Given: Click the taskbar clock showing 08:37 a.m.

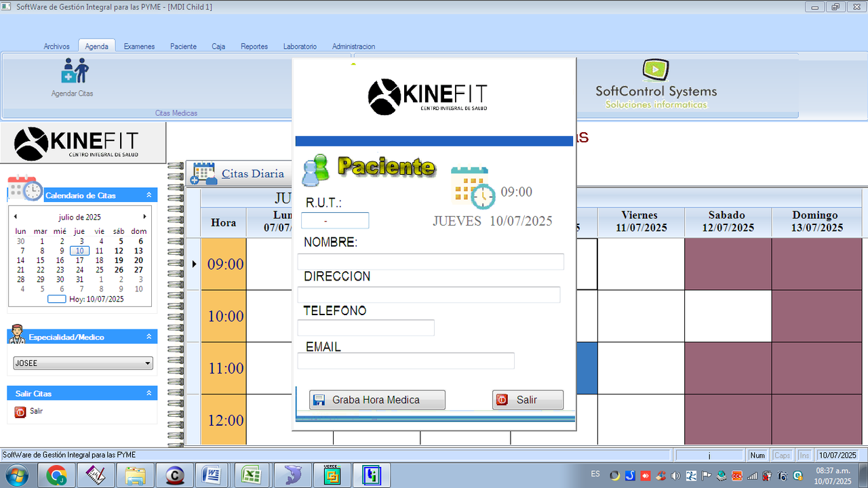Looking at the screenshot, I should (x=833, y=476).
